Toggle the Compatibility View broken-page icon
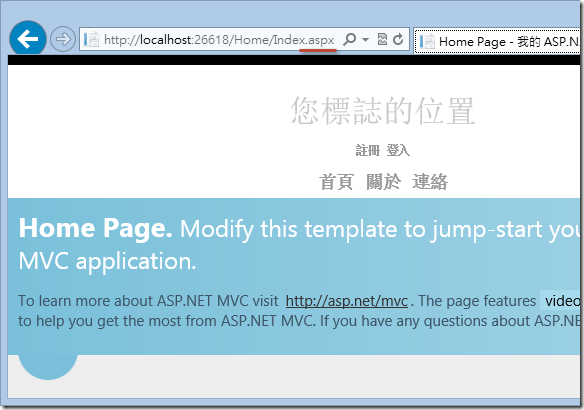This screenshot has height=410, width=584. pyautogui.click(x=382, y=39)
